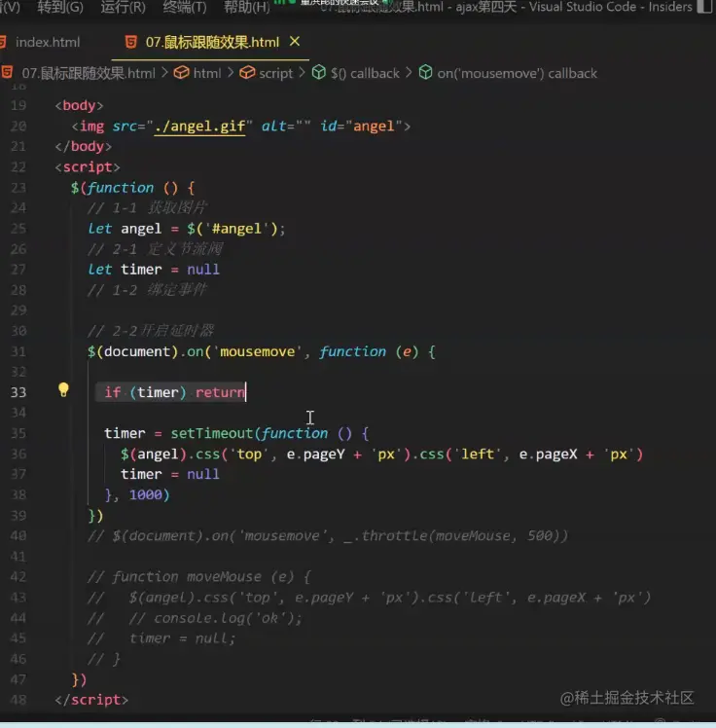This screenshot has width=716, height=728.
Task: Click line number 35 in the gutter
Action: pos(18,433)
